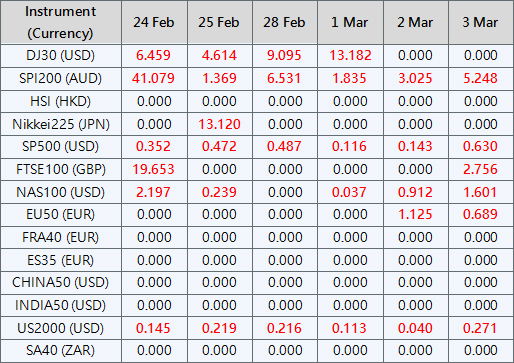Click the Nikkei225 13.120 cell
514x363 pixels.
click(219, 124)
